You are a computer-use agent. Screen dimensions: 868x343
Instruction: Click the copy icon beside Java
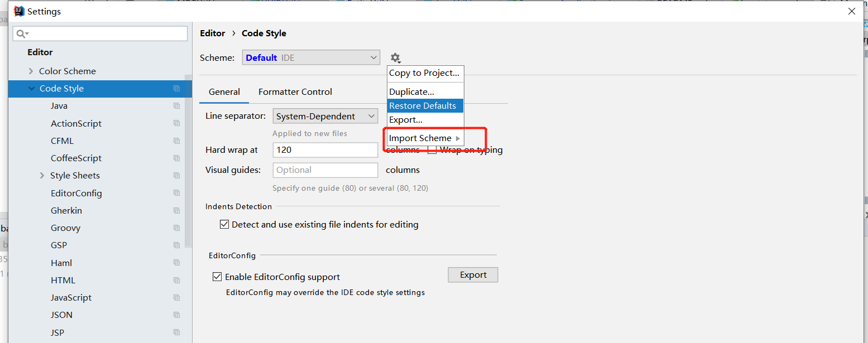(x=176, y=106)
